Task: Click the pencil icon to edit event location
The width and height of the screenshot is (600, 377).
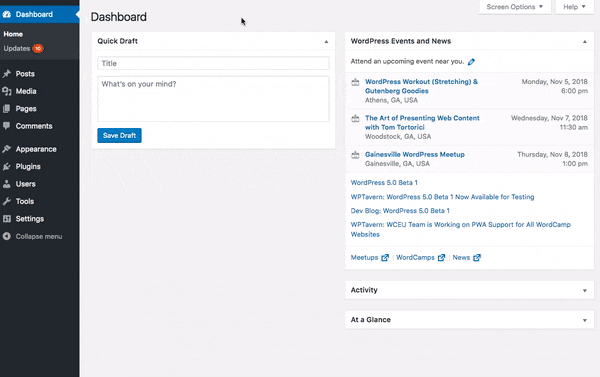Action: [x=471, y=62]
